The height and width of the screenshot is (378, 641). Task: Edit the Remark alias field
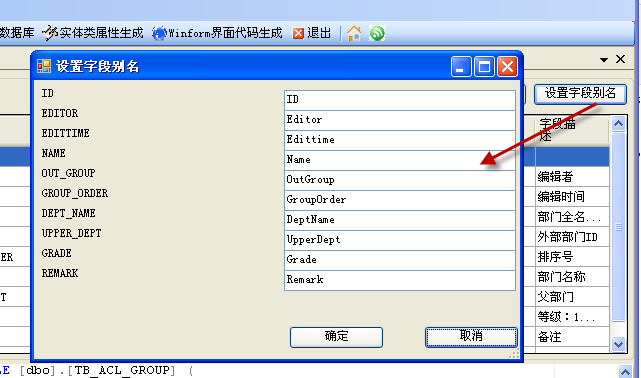(x=400, y=280)
